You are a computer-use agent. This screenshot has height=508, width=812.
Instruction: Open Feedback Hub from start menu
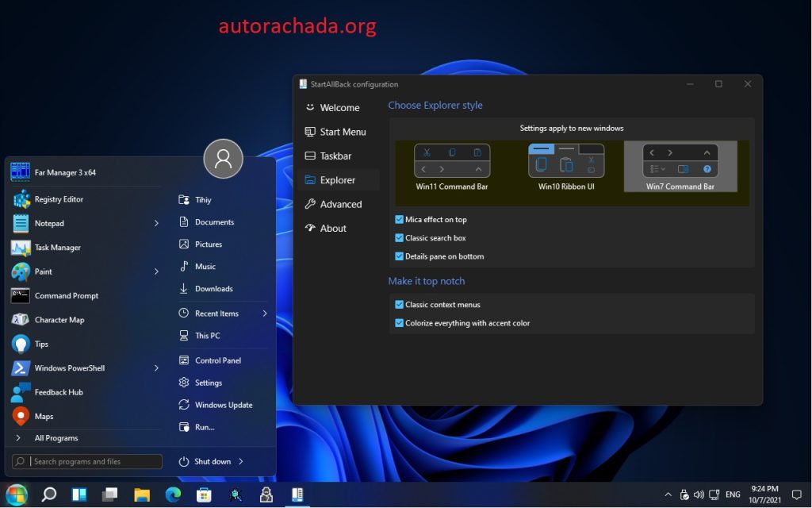(86, 392)
